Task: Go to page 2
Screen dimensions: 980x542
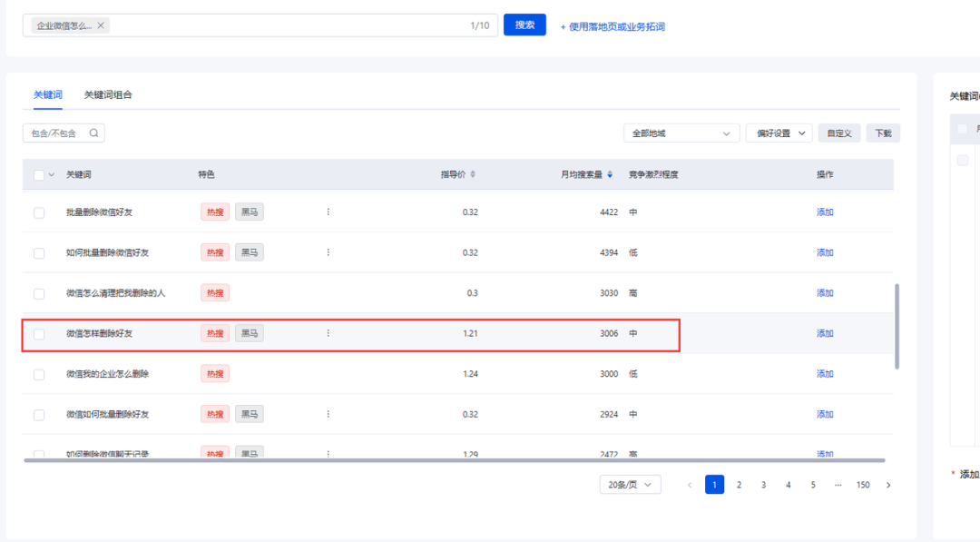Action: click(x=739, y=485)
